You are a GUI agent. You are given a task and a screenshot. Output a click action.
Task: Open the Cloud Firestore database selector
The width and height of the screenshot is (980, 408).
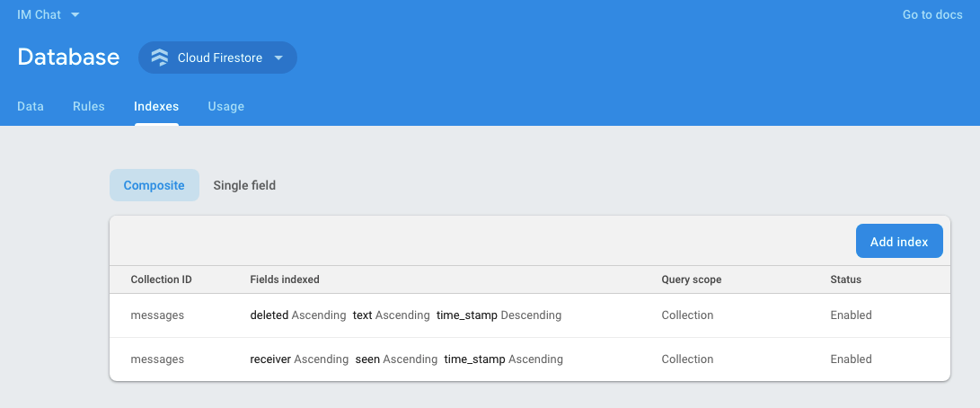pyautogui.click(x=217, y=58)
